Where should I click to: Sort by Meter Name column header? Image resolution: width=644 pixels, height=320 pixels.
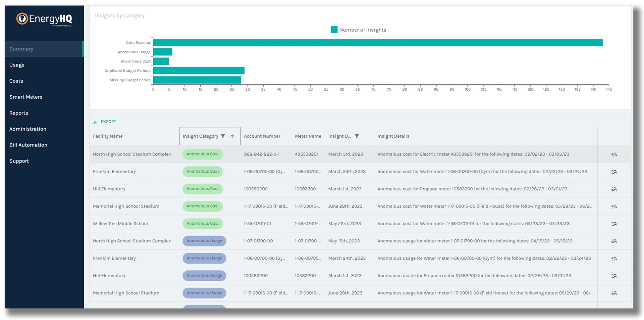tap(308, 136)
